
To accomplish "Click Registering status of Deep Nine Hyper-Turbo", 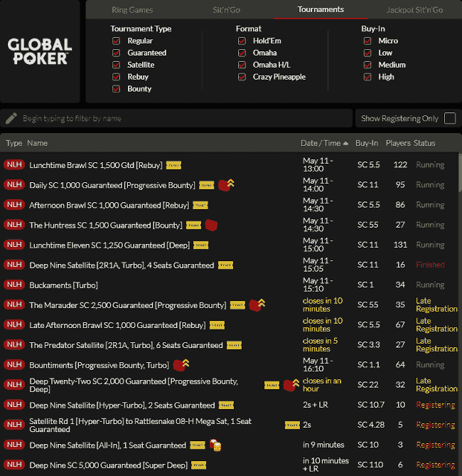I will (435, 405).
